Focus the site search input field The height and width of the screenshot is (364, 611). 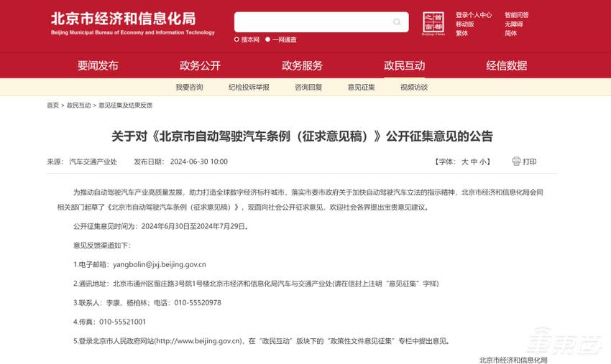click(x=313, y=23)
